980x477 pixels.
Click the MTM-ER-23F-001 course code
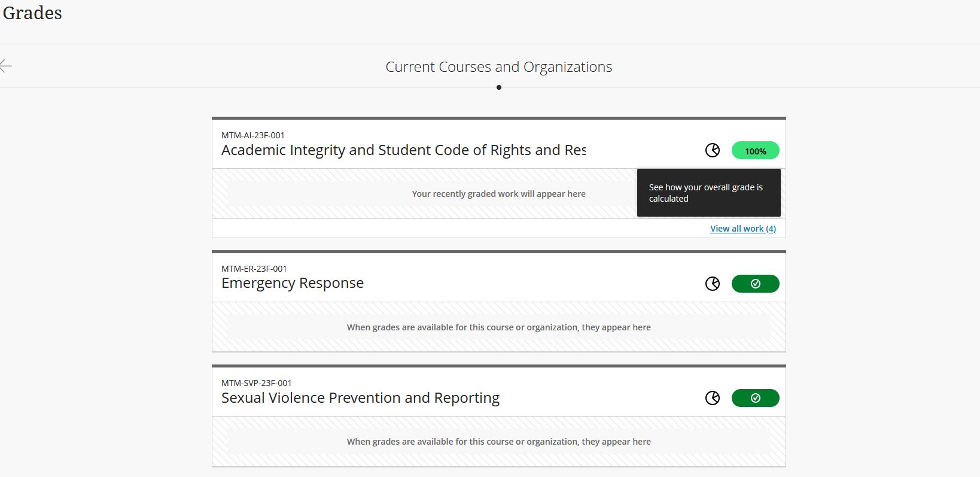pyautogui.click(x=254, y=269)
